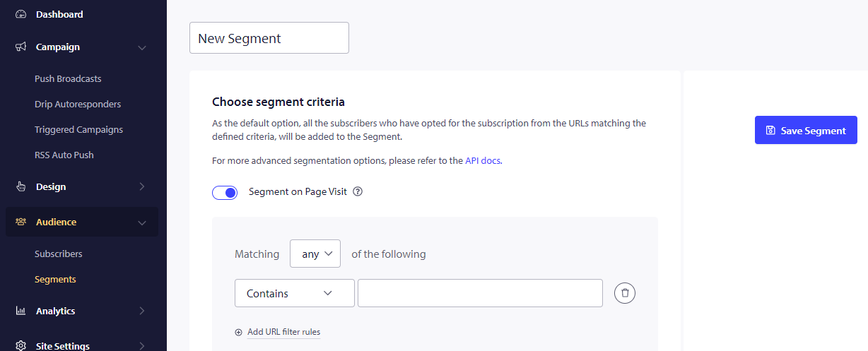Screen dimensions: 868x351
Task: Open the API docs link
Action: 483,161
